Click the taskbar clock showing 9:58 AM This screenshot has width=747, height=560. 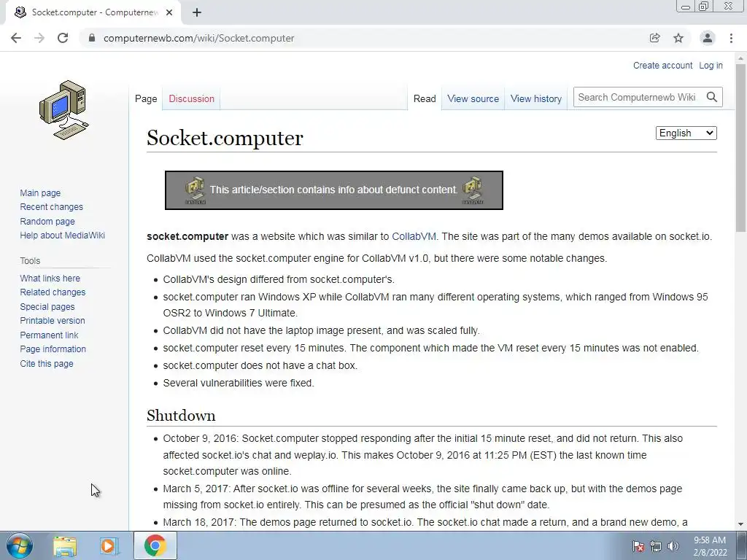click(710, 546)
